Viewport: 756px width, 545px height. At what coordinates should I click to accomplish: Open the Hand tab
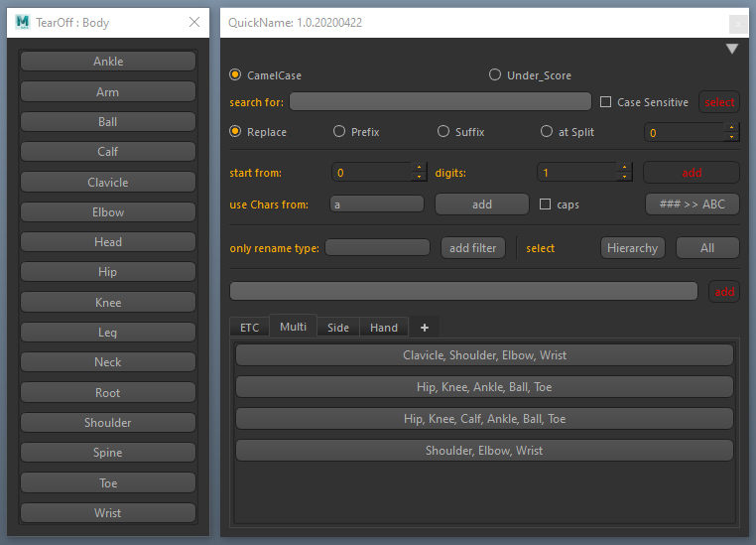[384, 328]
